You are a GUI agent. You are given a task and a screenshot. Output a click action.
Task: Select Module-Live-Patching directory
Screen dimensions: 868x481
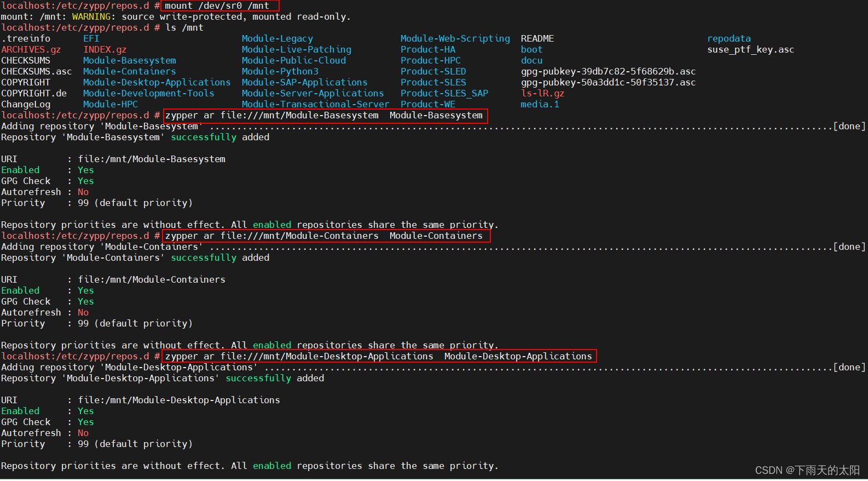coord(297,49)
